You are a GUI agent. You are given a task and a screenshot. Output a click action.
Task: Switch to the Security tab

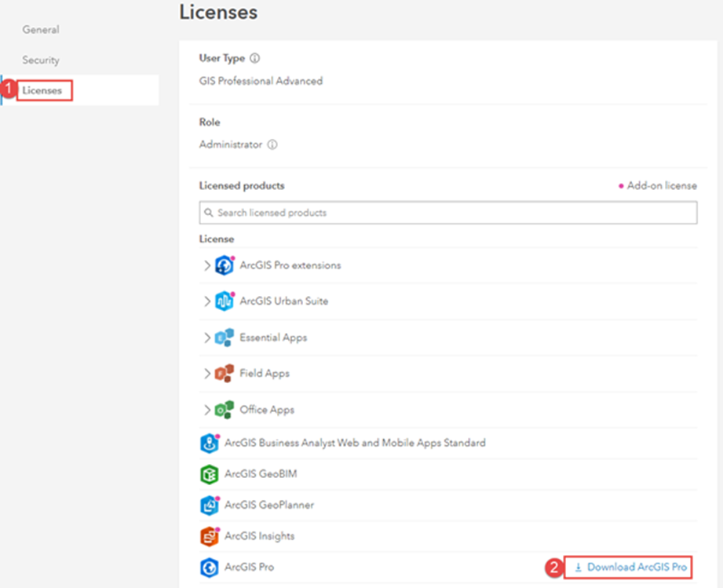pyautogui.click(x=41, y=60)
